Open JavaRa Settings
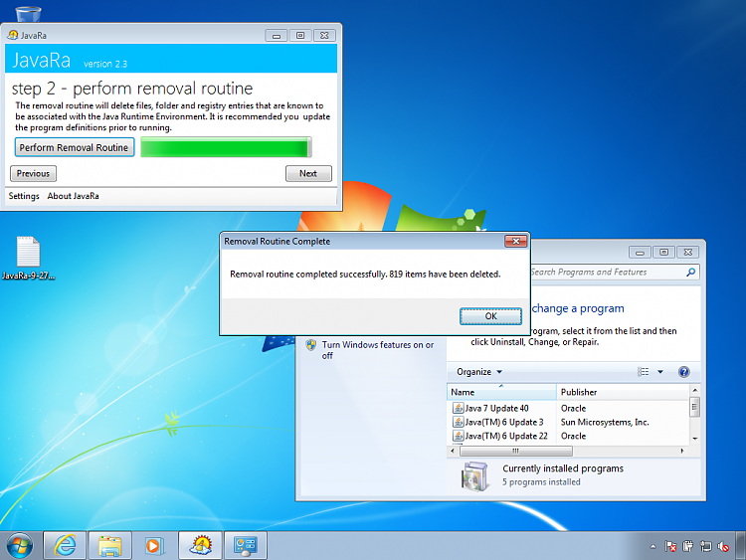The height and width of the screenshot is (560, 746). [x=24, y=196]
